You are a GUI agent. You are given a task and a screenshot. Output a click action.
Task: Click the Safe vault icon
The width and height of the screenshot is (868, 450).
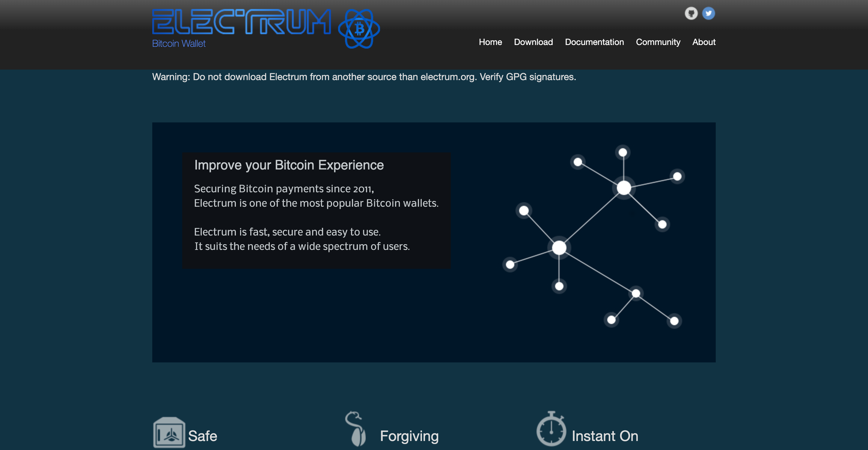coord(169,433)
